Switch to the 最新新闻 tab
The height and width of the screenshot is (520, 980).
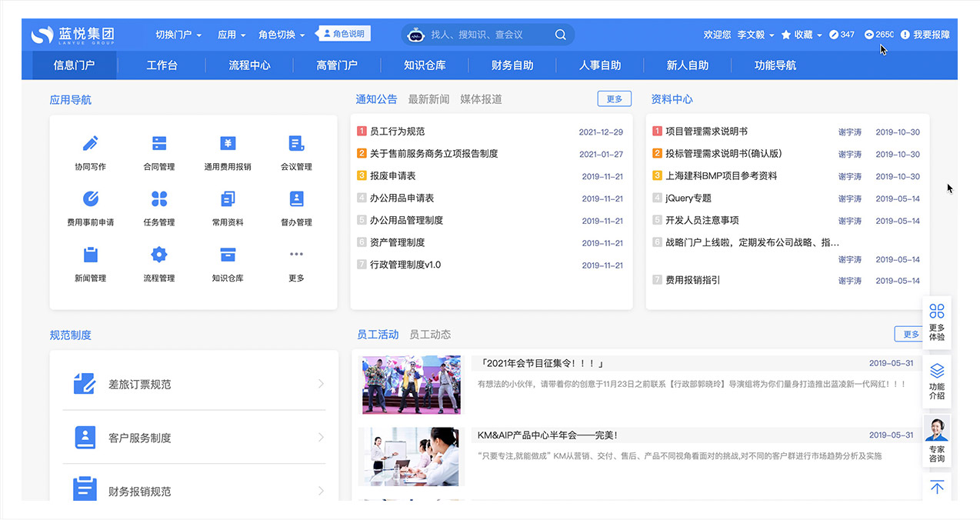click(428, 99)
